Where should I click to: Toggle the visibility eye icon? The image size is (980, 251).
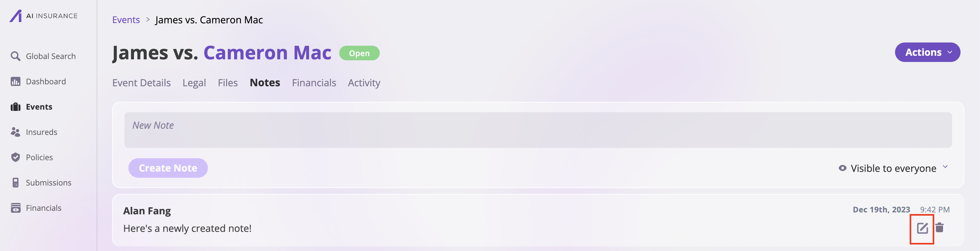pos(842,168)
